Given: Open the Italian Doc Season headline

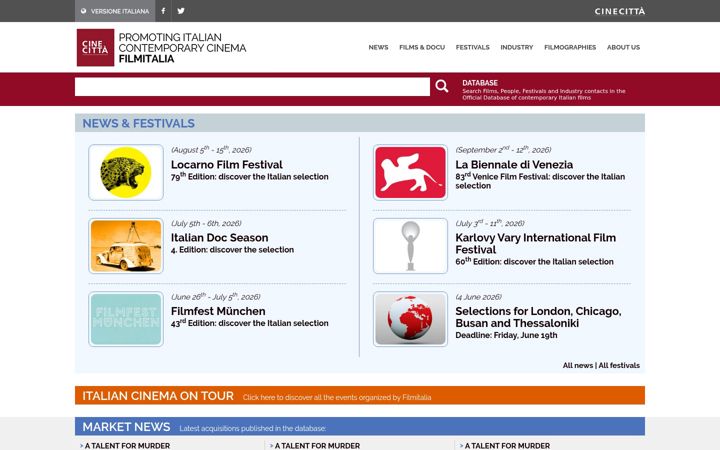Looking at the screenshot, I should (x=219, y=237).
